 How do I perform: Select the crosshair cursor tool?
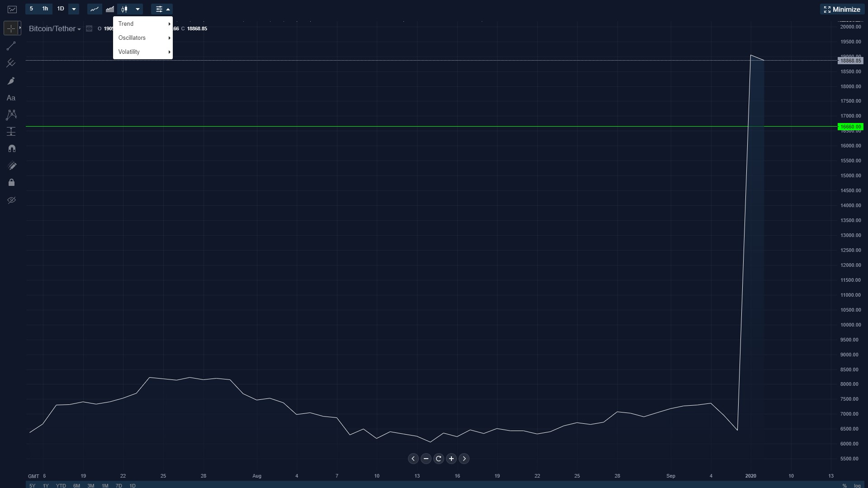point(11,28)
